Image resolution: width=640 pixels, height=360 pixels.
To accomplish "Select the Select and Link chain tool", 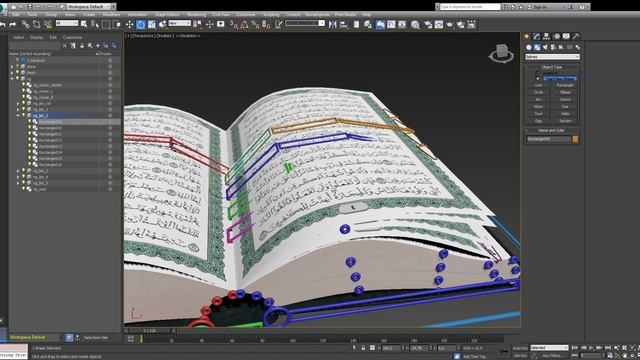I will coord(26,25).
